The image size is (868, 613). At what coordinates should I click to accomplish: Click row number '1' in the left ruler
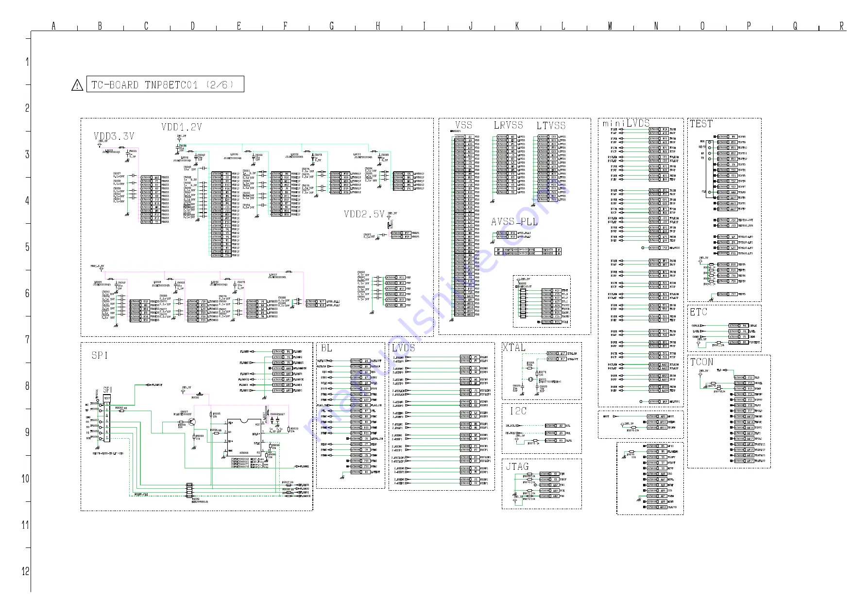pyautogui.click(x=27, y=62)
